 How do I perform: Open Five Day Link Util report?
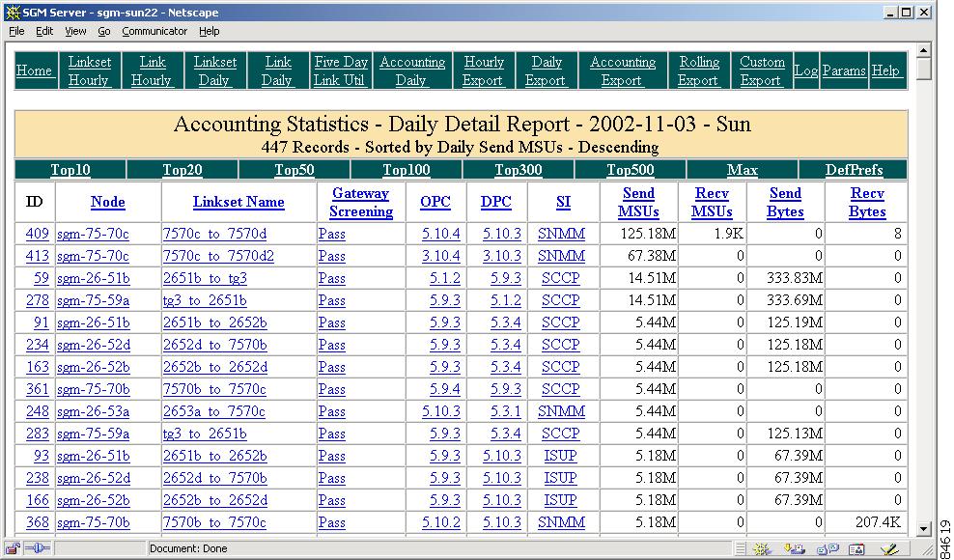click(x=341, y=70)
